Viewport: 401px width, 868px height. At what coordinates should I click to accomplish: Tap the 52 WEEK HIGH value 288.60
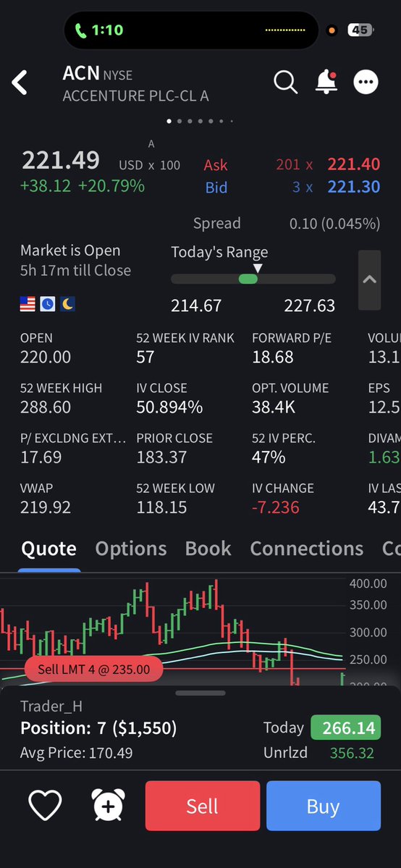(46, 408)
